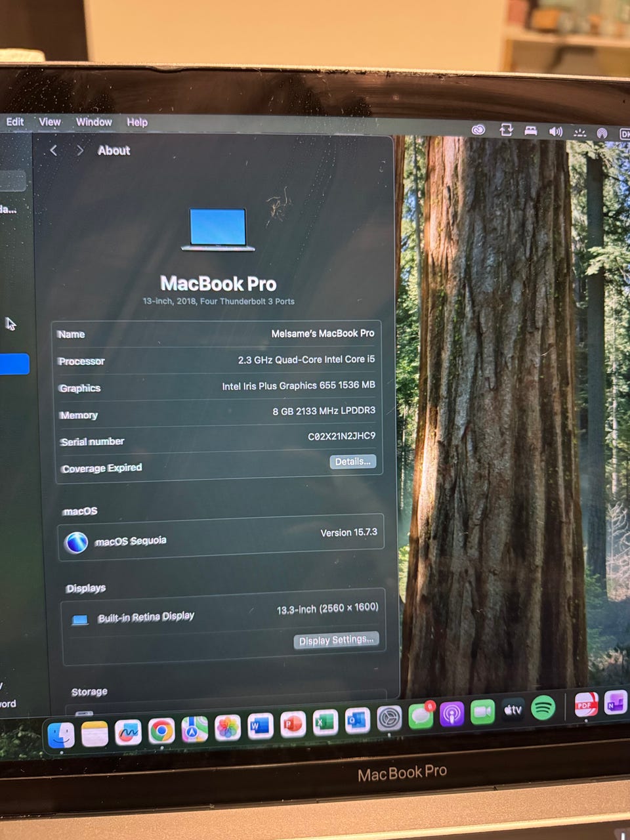This screenshot has width=630, height=840.
Task: Click keyboard brightness menu bar icon
Action: tap(579, 133)
